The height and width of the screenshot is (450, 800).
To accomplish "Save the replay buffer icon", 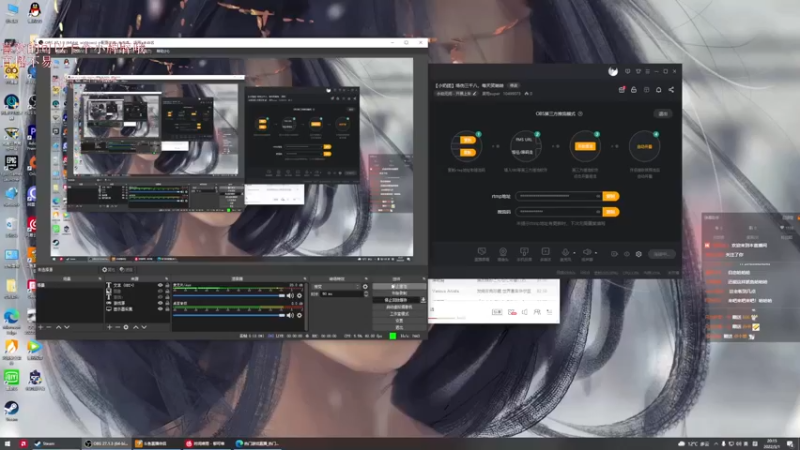I will point(423,300).
